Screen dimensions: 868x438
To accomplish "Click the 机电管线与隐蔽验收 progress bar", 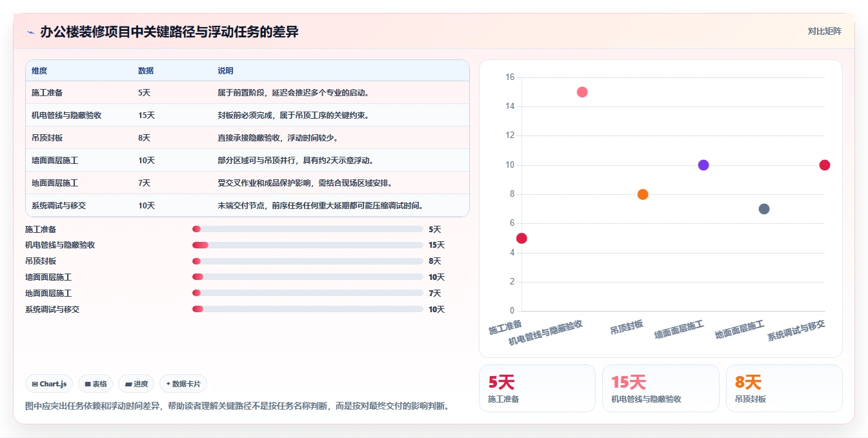I will click(x=308, y=245).
